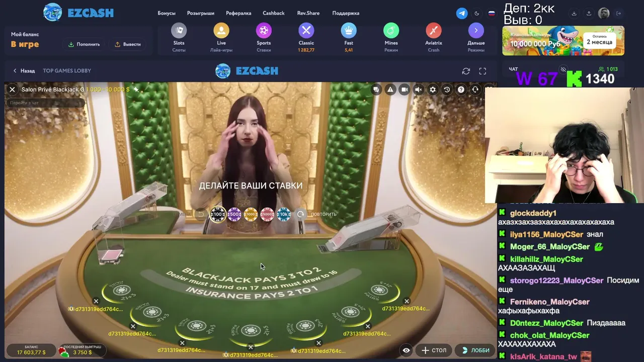Open the Поддержка menu
The image size is (644, 362).
click(346, 13)
